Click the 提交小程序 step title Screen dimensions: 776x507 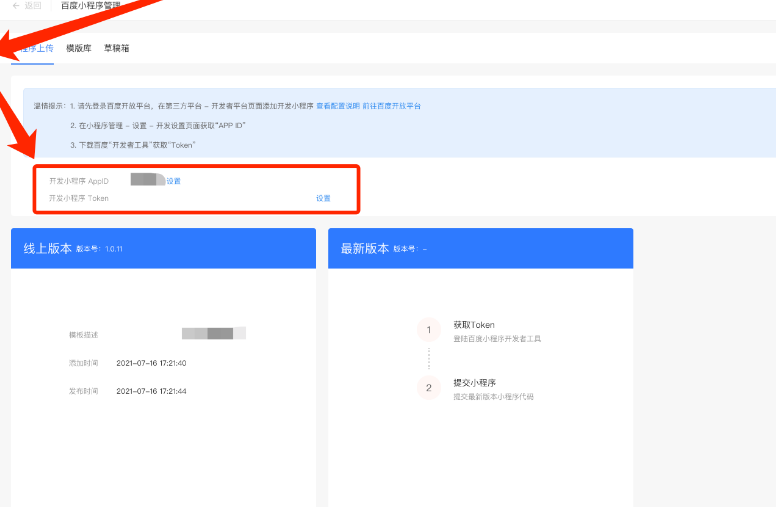(475, 383)
